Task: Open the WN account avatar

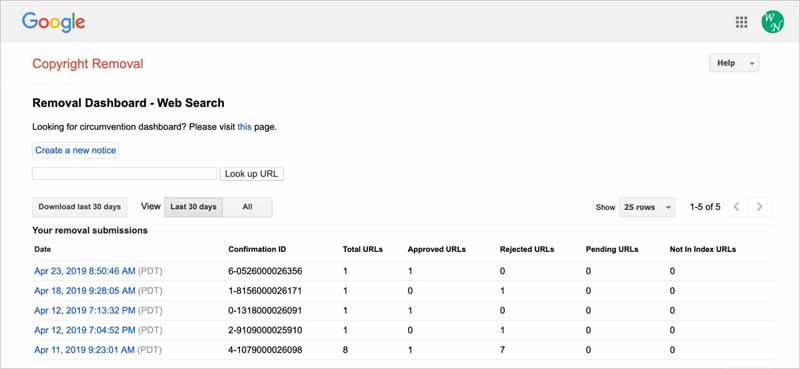Action: [x=772, y=22]
